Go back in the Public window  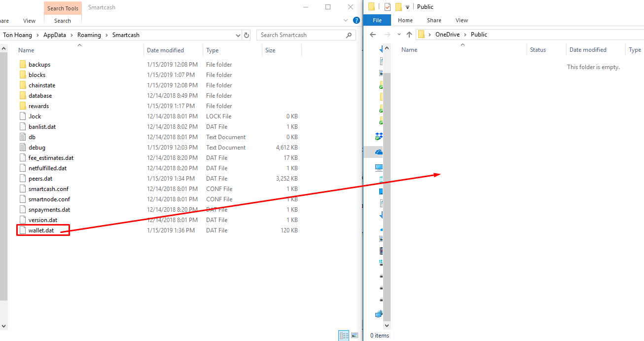pos(373,35)
